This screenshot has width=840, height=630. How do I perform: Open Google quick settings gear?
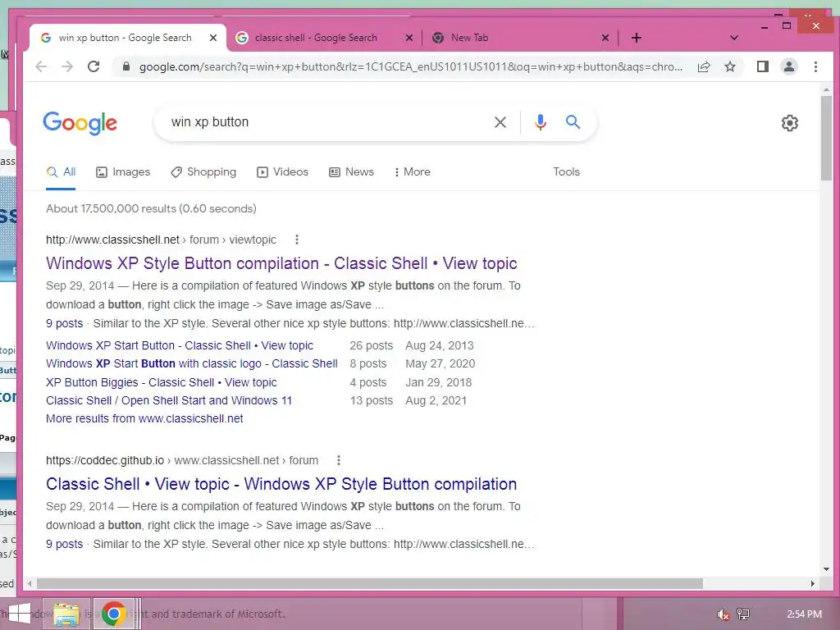[790, 123]
